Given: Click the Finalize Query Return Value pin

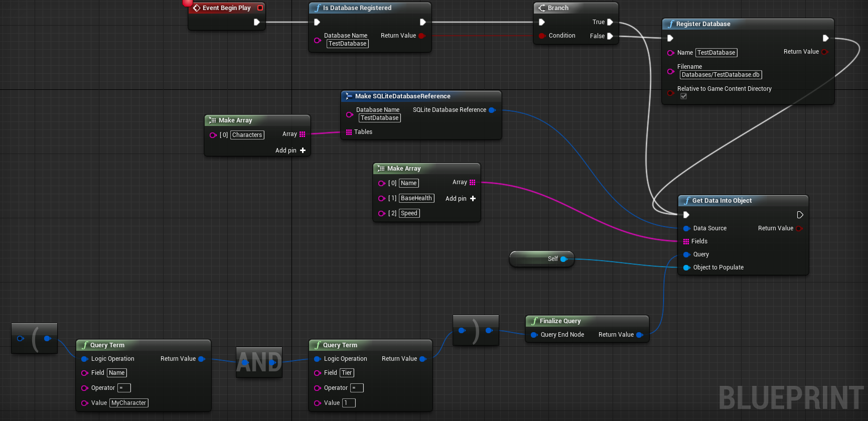Looking at the screenshot, I should [640, 335].
